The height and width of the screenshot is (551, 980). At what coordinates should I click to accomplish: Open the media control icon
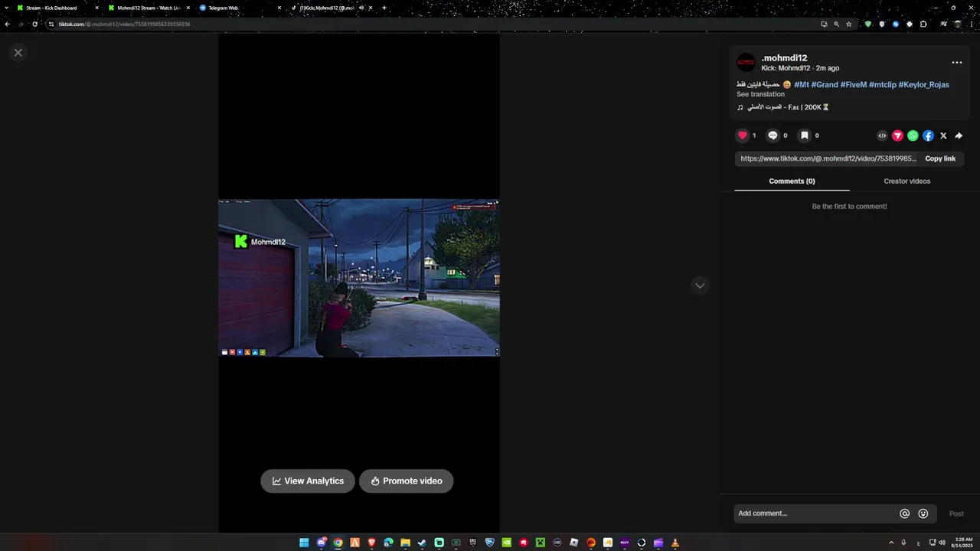[x=943, y=24]
